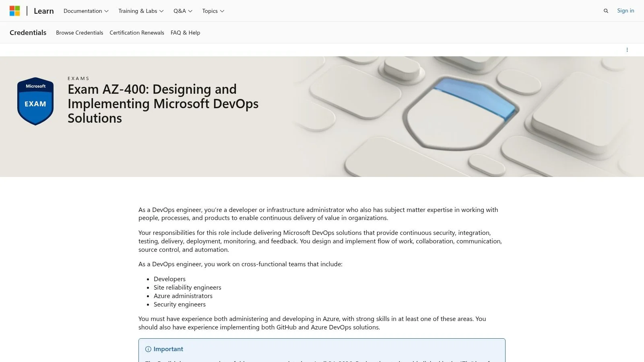Expand the Topics dropdown menu

(213, 11)
